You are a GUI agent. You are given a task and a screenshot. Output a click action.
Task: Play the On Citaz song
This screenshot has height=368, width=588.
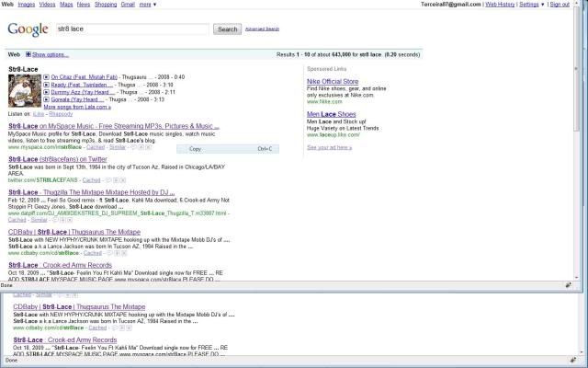(x=47, y=76)
